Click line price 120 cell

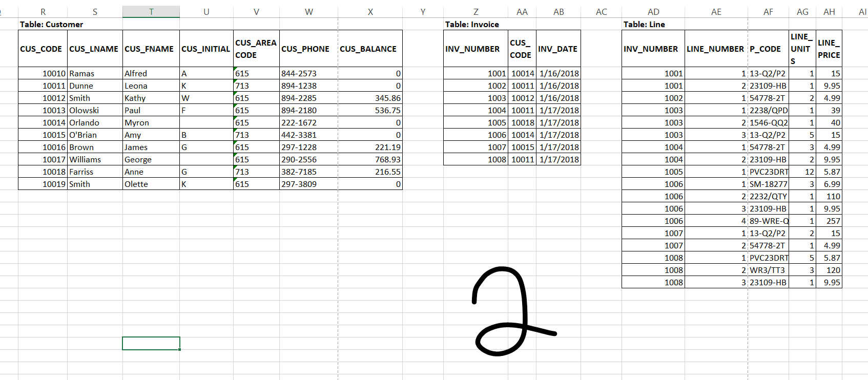tap(829, 270)
